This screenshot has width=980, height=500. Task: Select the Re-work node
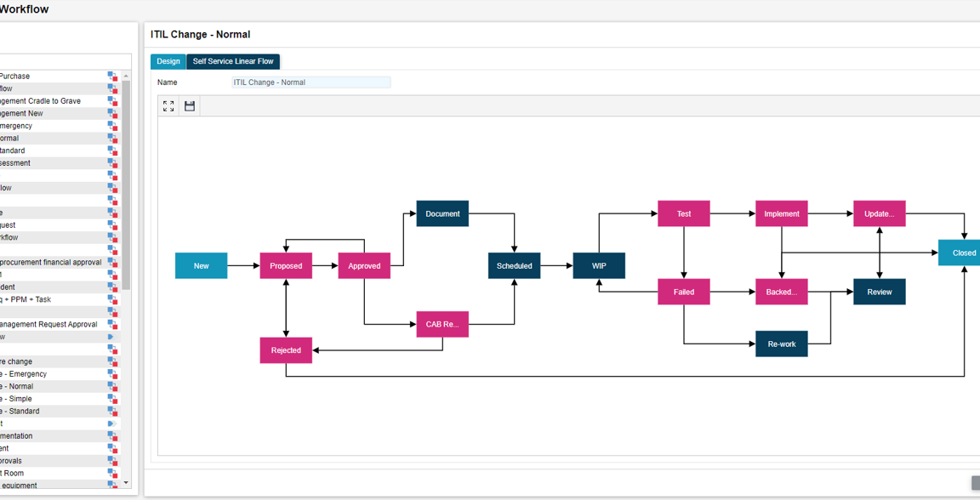coord(782,344)
